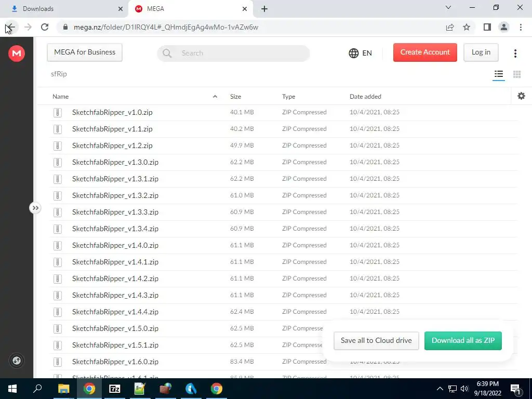Select SketchfabRipper_v1.4.0.zip file name

click(115, 245)
